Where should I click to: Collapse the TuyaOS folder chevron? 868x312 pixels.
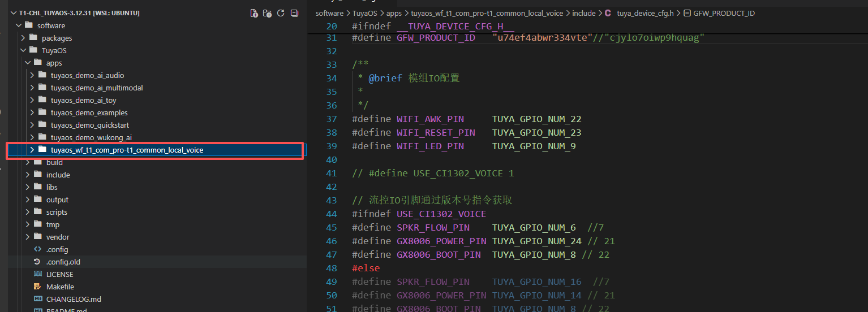[23, 50]
